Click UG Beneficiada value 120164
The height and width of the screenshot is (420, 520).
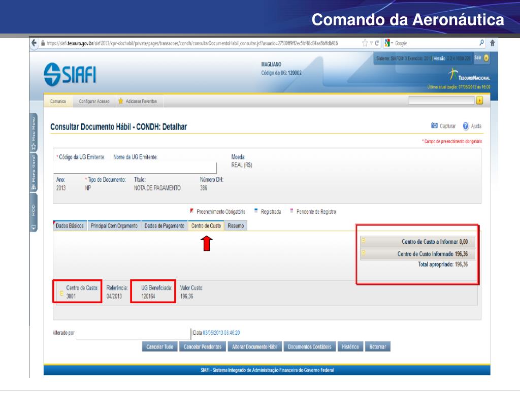148,296
